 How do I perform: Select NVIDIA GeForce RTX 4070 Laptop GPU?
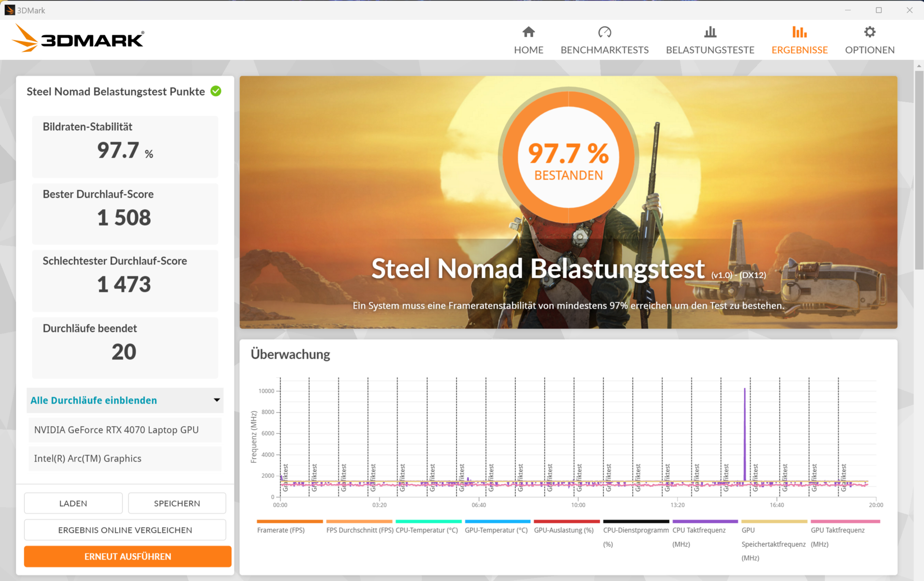pos(125,430)
